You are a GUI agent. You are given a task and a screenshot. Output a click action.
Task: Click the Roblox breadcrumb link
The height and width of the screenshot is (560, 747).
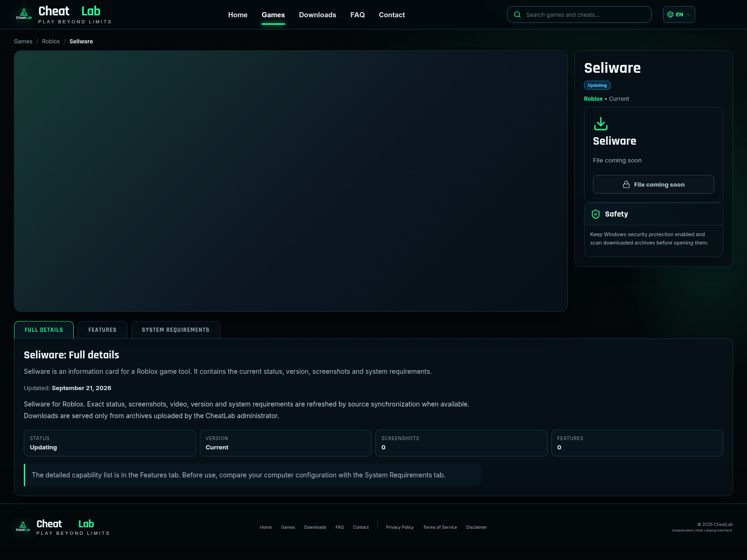pos(51,42)
